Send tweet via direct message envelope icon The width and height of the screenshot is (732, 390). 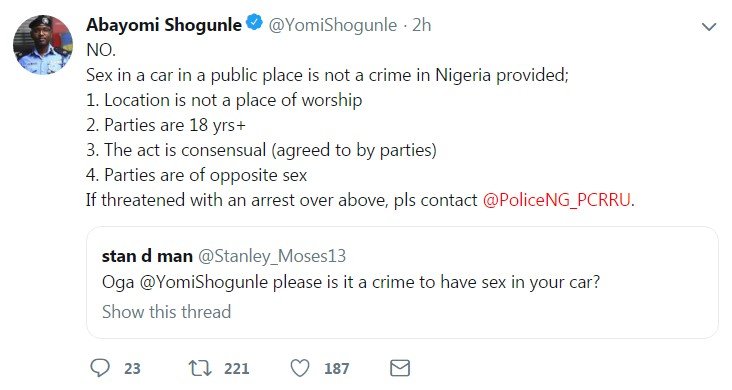400,368
